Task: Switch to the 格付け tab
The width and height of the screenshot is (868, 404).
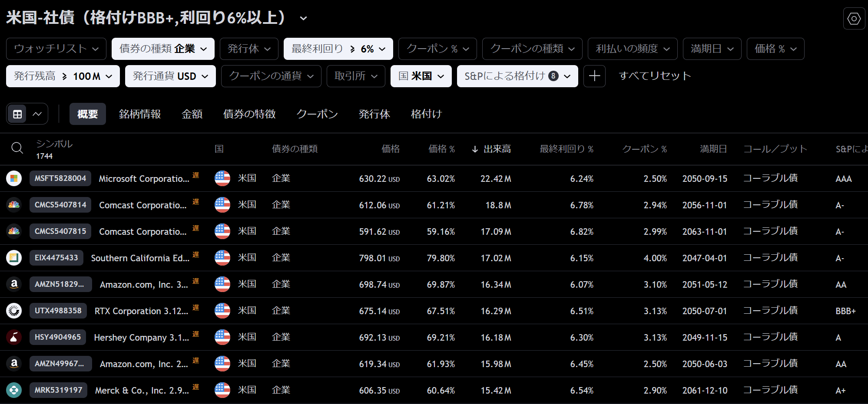Action: point(426,114)
